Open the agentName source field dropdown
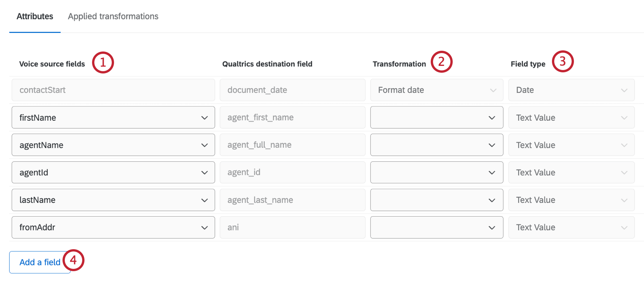Screen dimensions: 644x281 113,145
